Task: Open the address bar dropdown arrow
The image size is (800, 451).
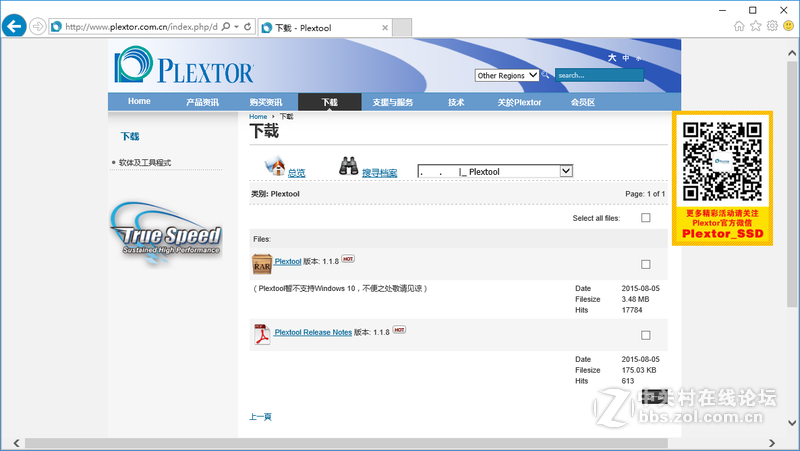Action: point(236,27)
